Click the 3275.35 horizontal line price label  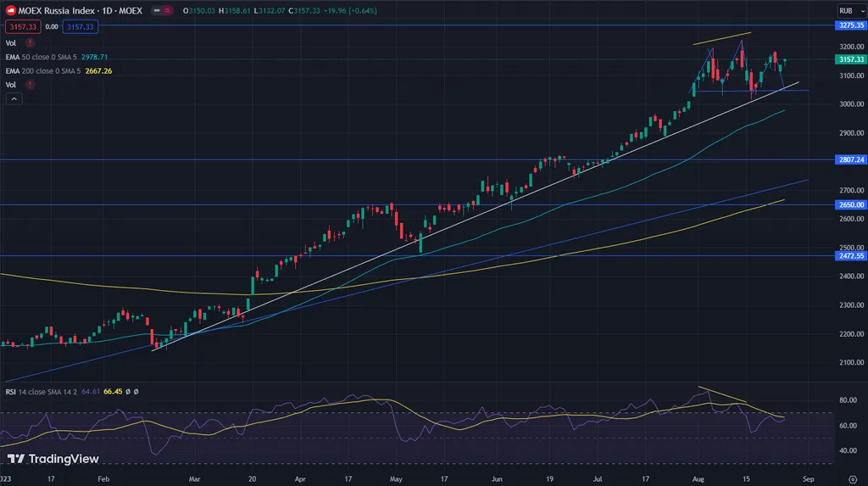click(849, 26)
